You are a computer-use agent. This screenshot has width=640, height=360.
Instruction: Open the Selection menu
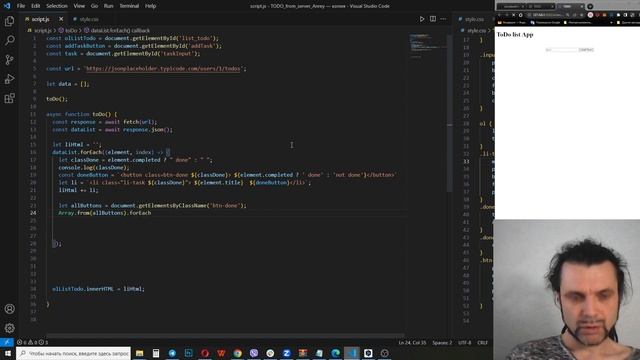57,6
